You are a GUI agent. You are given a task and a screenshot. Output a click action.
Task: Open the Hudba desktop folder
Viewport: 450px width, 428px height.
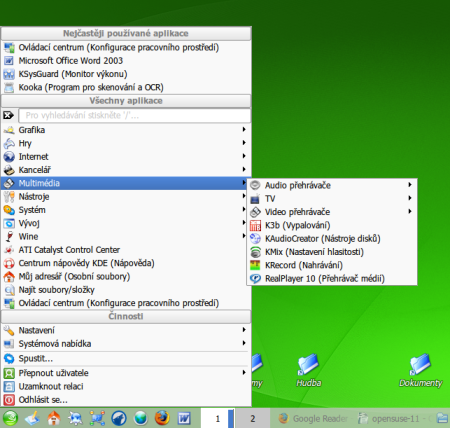point(309,370)
